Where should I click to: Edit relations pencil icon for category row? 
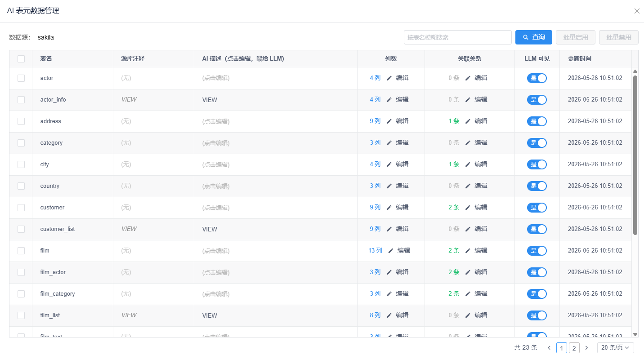pyautogui.click(x=468, y=143)
